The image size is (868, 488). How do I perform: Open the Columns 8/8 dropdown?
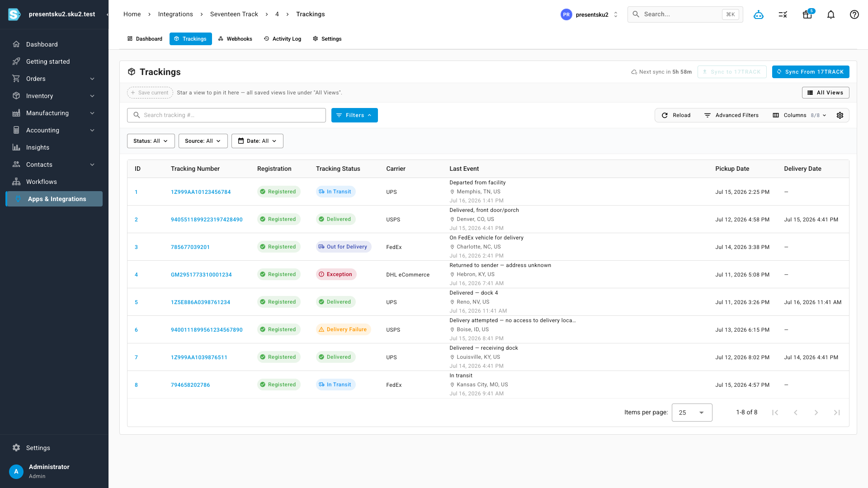pos(800,115)
